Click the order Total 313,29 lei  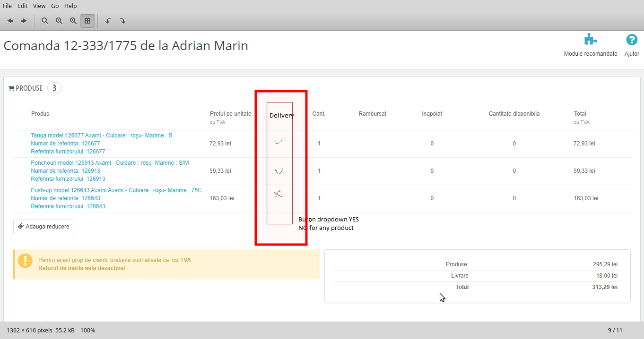605,287
